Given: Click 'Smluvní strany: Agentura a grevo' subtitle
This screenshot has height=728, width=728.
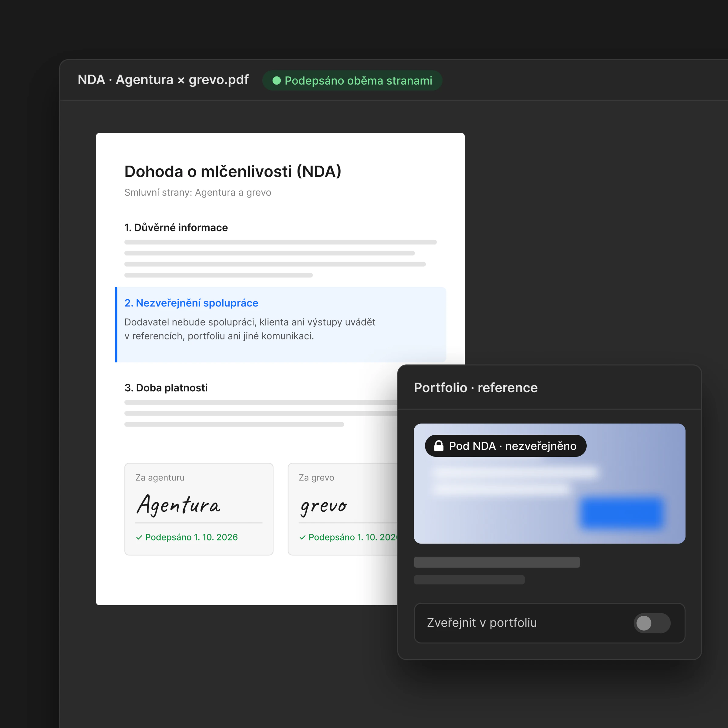Looking at the screenshot, I should [x=198, y=193].
